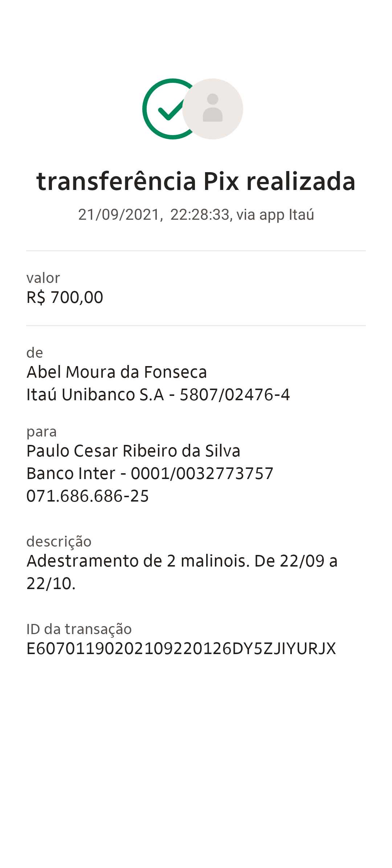Screen dimensions: 392x868
Task: Tap the recipient avatar placeholder icon
Action: [213, 109]
